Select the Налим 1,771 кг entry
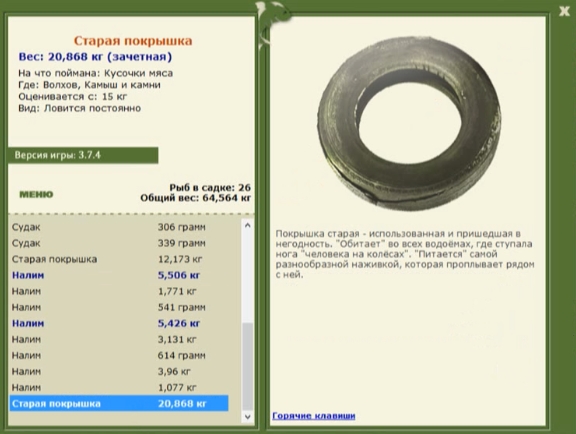 [119, 291]
